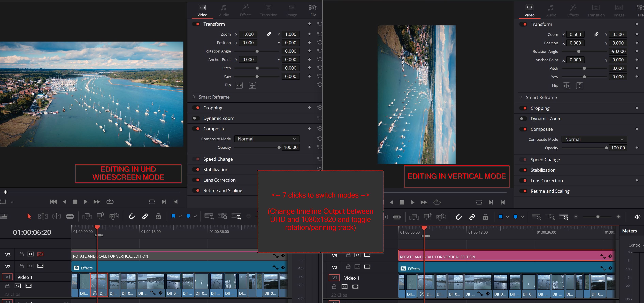Viewport: 644px width, 303px height.
Task: Add Cropping keyframe diamond in left Inspector
Action: point(310,108)
